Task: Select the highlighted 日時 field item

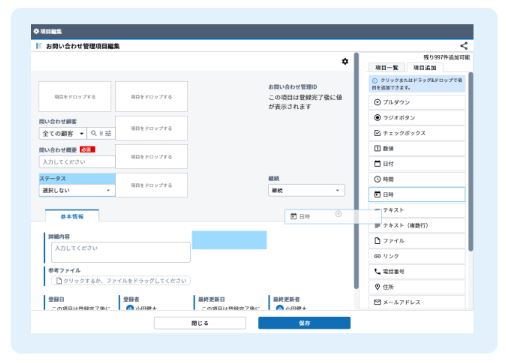Action: 417,194
